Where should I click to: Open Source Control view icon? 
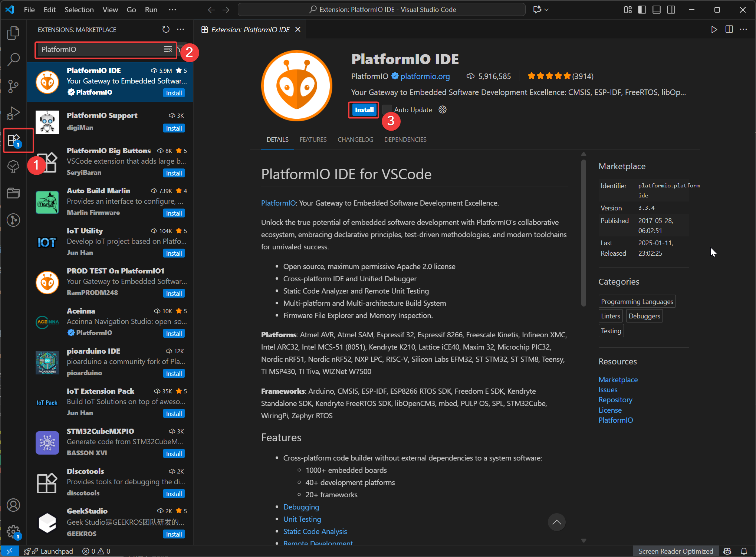13,86
